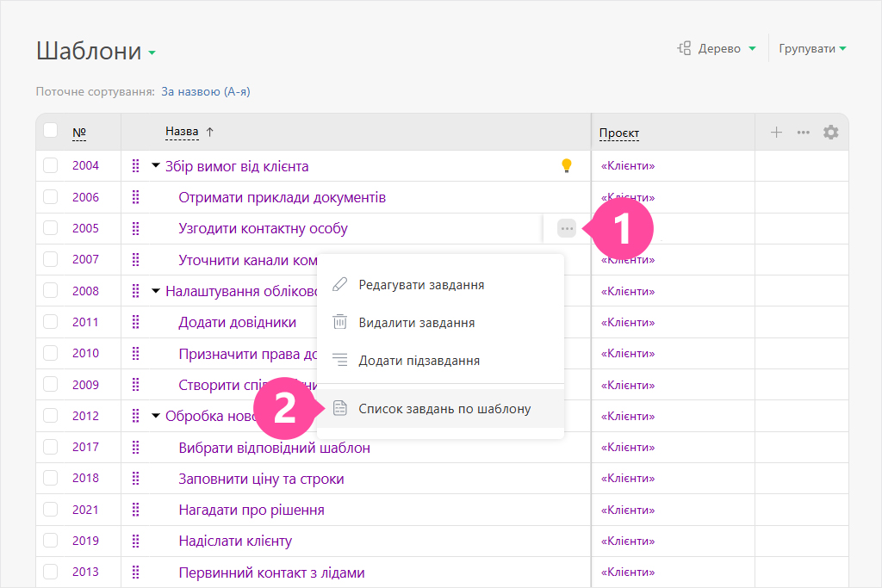
Task: Select Список завдань по шаблону menu item
Action: pos(444,409)
